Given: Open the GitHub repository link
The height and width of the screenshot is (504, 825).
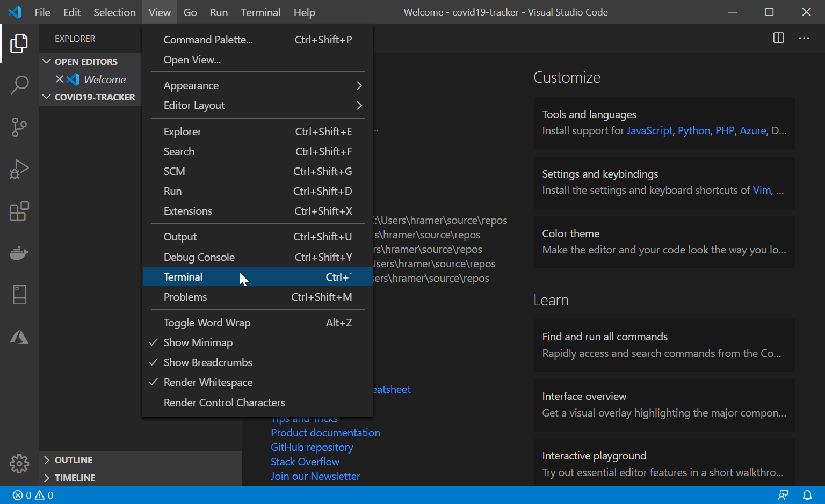Looking at the screenshot, I should [x=312, y=447].
